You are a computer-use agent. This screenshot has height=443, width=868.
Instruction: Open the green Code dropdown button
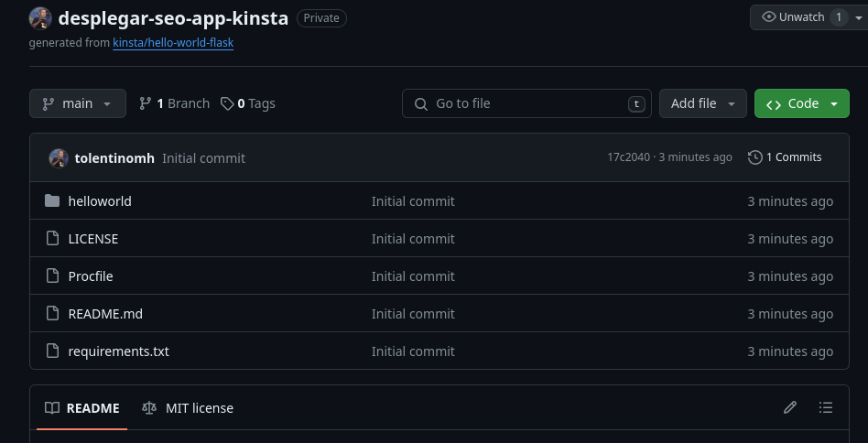[801, 103]
